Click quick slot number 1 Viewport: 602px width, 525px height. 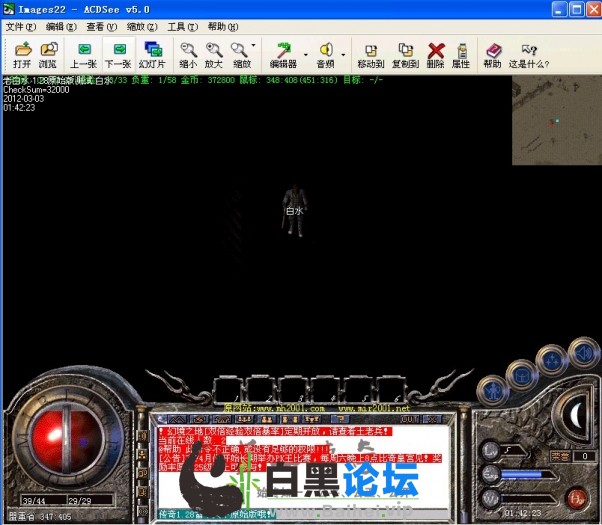pyautogui.click(x=228, y=390)
